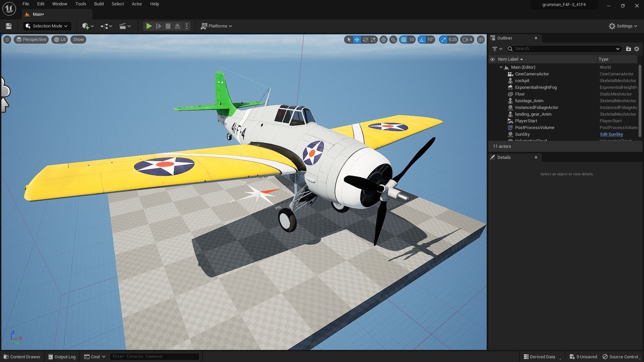
Task: Click the viewport layout maximize icon
Action: coord(481,40)
